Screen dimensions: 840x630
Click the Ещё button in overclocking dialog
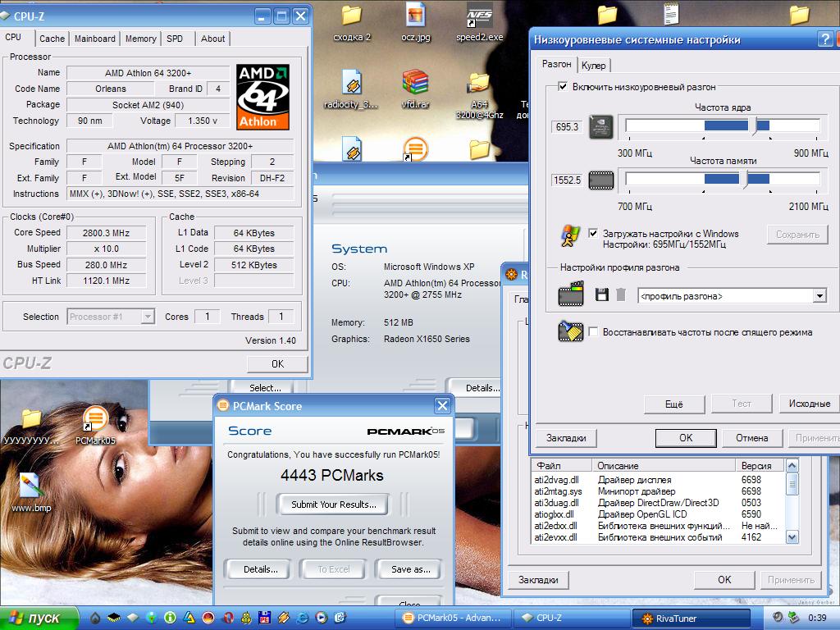coord(674,404)
